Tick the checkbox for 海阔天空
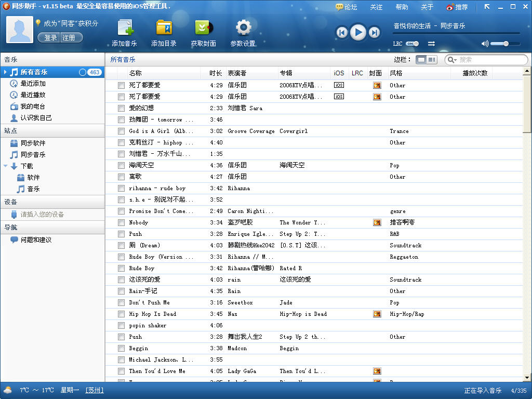 [x=121, y=166]
